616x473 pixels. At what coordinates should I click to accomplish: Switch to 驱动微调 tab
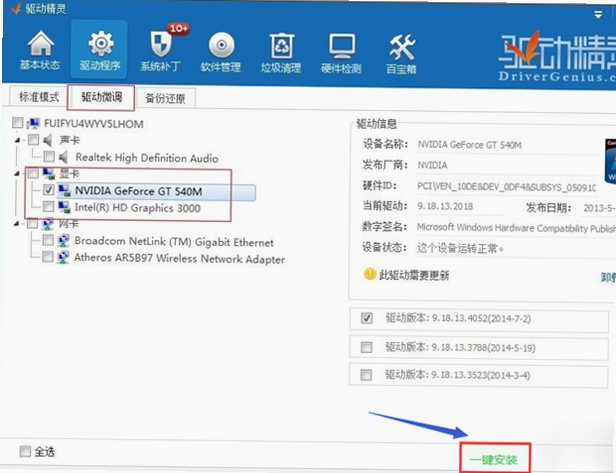tap(101, 97)
